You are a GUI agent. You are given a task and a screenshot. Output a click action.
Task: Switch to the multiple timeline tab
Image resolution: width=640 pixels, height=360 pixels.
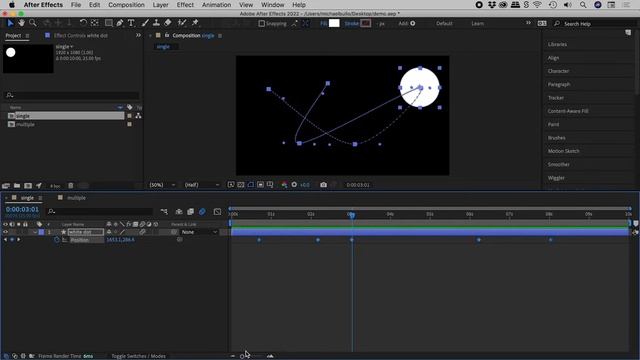[76, 198]
